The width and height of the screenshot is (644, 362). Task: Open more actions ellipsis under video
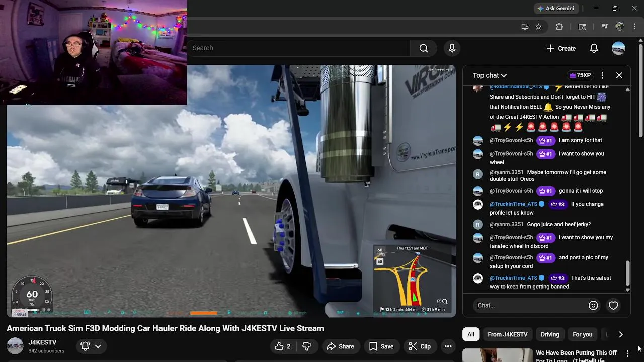(x=448, y=346)
